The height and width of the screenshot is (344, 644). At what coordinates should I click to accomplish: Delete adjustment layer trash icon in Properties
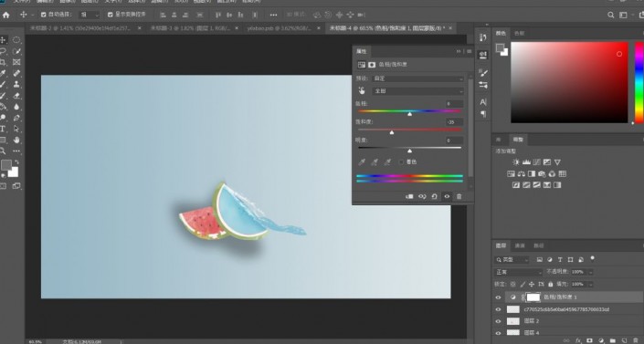click(x=459, y=196)
